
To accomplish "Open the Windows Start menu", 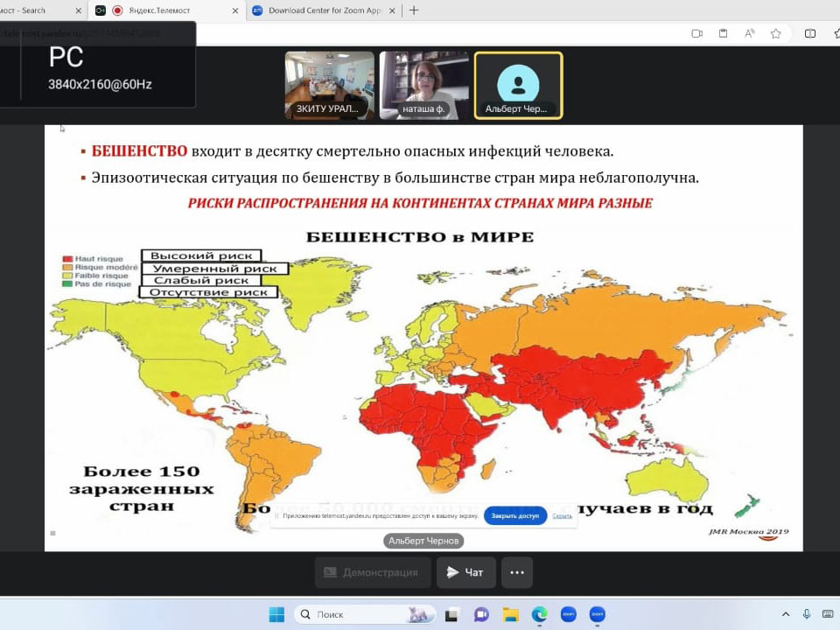I will pos(276,614).
